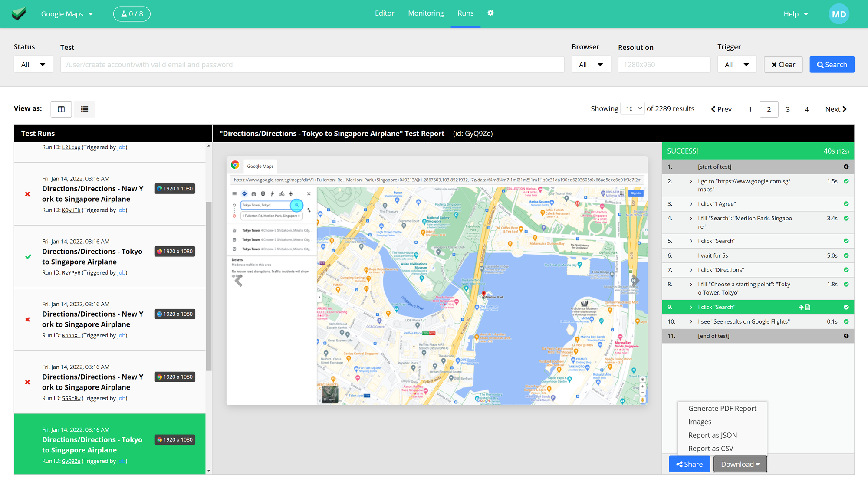Expand the Browser filter dropdown
The width and height of the screenshot is (868, 488).
(590, 64)
